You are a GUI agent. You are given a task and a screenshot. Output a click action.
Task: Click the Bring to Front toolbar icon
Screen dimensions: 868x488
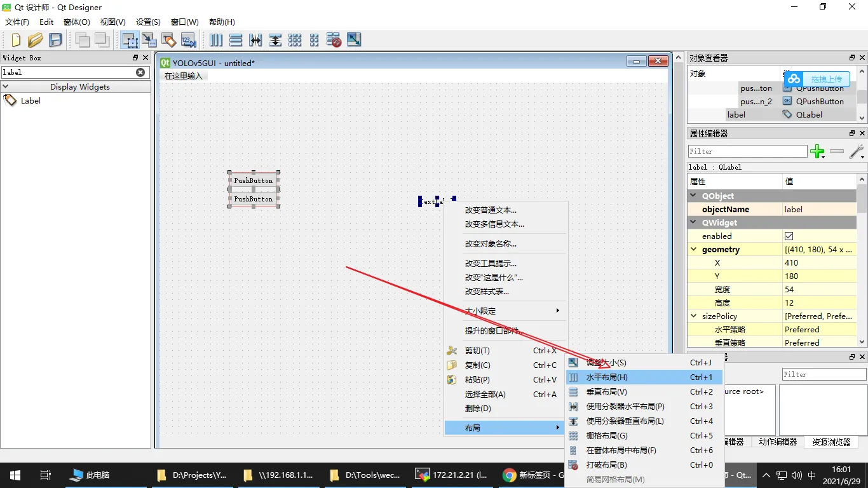click(x=102, y=40)
